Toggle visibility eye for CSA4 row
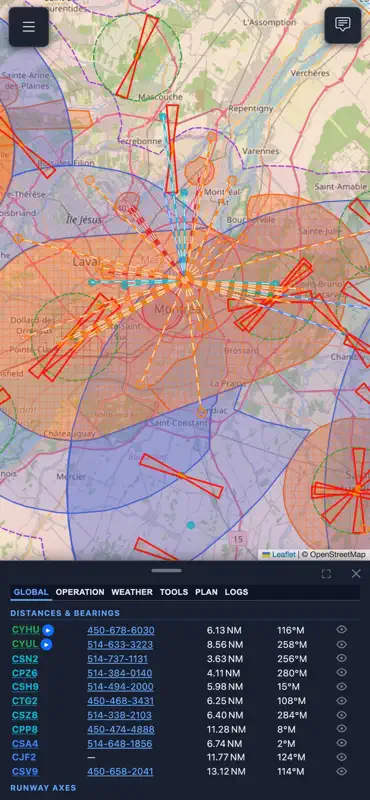The height and width of the screenshot is (800, 370). click(x=342, y=743)
